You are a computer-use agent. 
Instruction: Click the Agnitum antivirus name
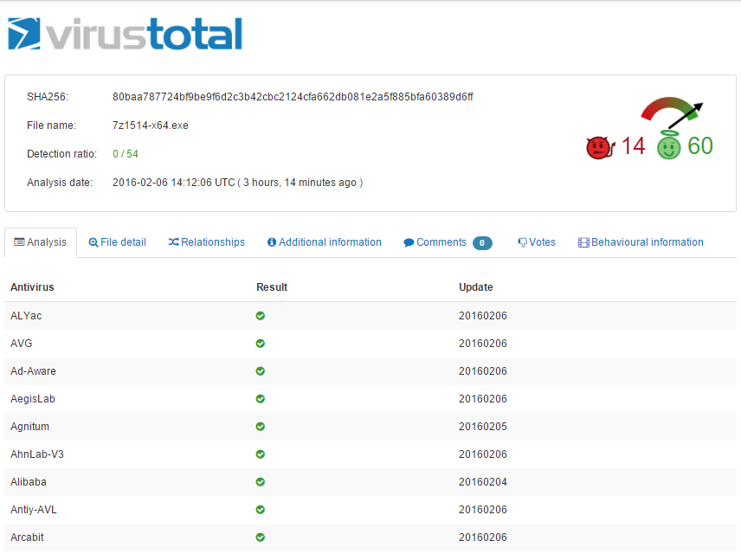(29, 427)
